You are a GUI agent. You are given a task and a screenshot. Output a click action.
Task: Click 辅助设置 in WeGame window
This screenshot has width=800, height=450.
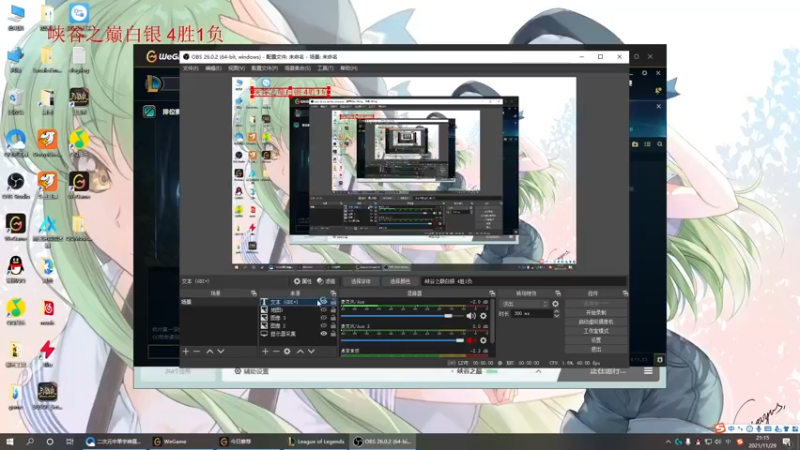[x=252, y=371]
